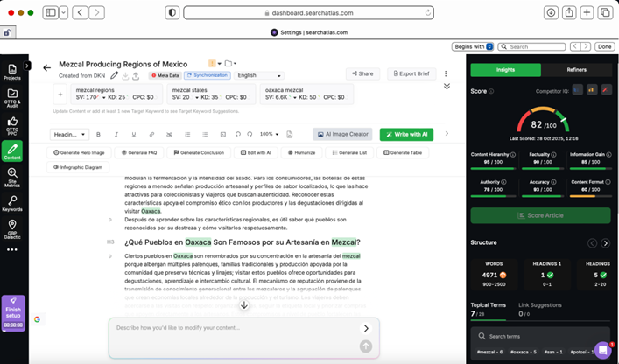Open the OTTO PPC sidebar section
Image resolution: width=619 pixels, height=364 pixels.
point(12,126)
